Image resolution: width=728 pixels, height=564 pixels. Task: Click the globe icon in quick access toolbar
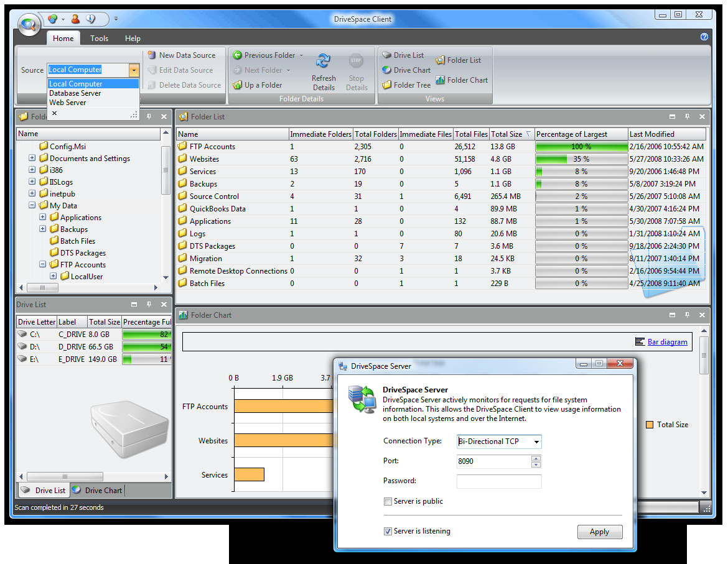pyautogui.click(x=52, y=19)
